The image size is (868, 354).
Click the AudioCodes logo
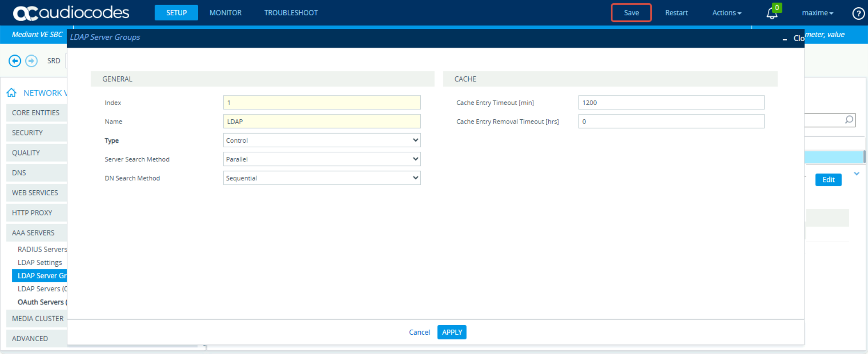point(71,13)
